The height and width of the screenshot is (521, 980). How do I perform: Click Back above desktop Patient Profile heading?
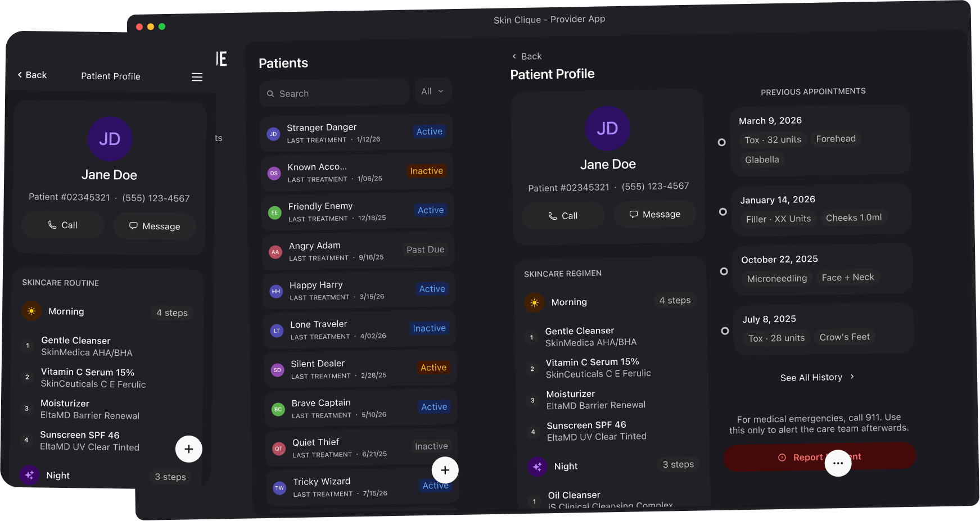(527, 56)
